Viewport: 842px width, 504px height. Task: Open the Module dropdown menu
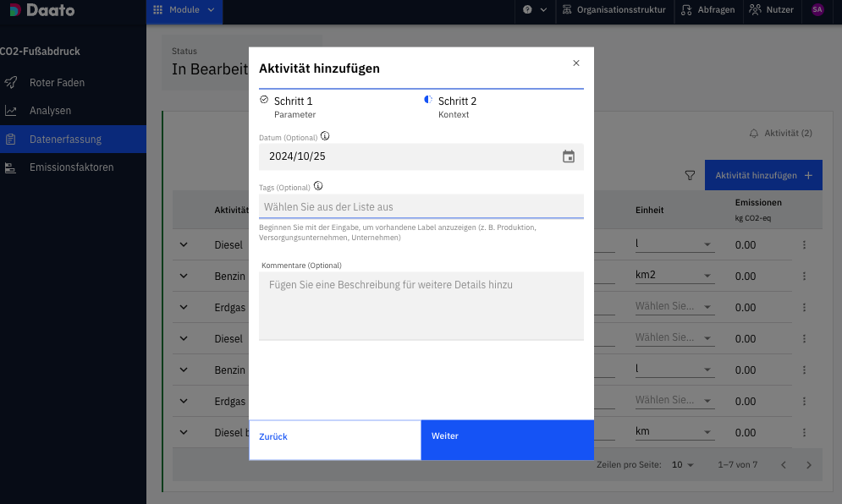click(x=184, y=9)
